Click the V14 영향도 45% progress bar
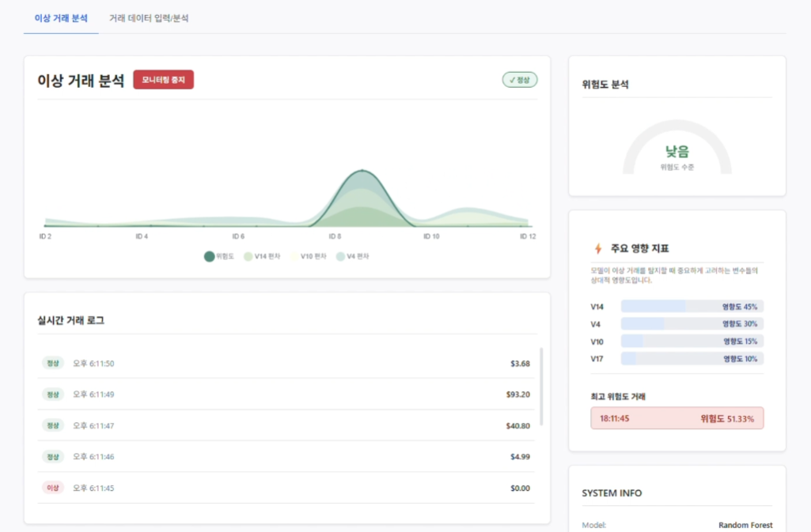Image resolution: width=811 pixels, height=532 pixels. pyautogui.click(x=692, y=307)
